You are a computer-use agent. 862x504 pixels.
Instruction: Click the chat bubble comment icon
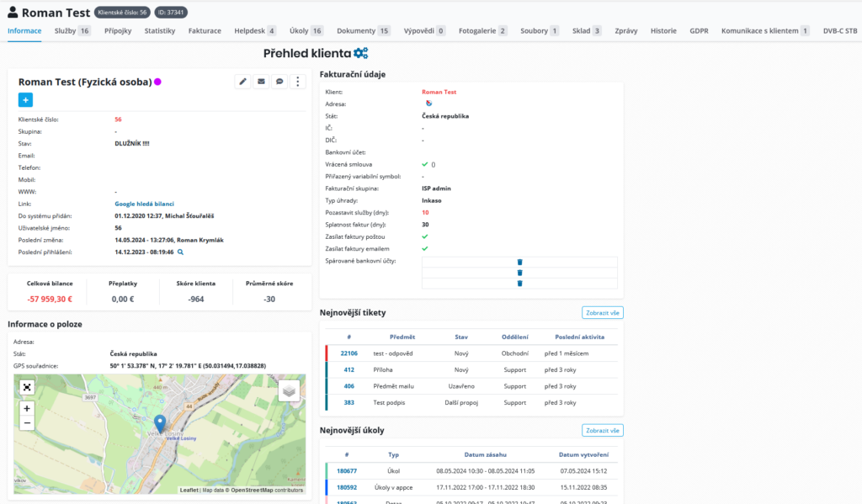coord(279,82)
